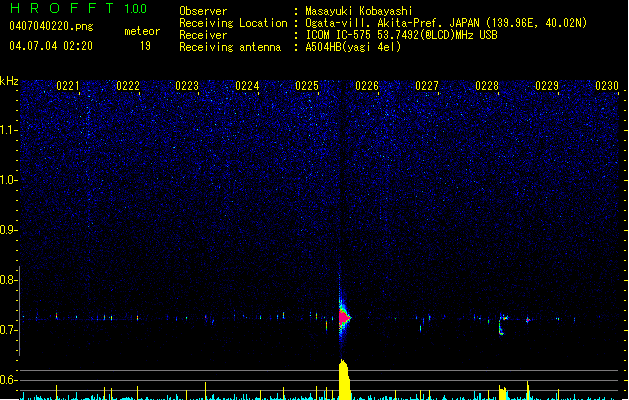The height and width of the screenshot is (400, 629).
Task: Click the 0230 time marker label
Action: point(607,86)
